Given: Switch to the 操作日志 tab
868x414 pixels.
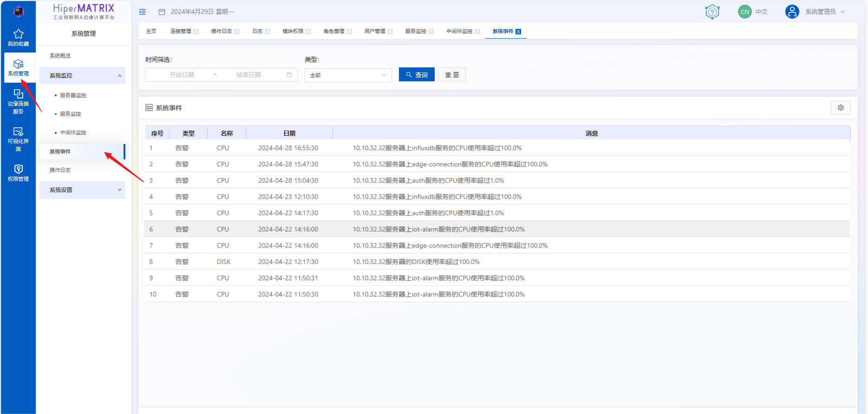Looking at the screenshot, I should (222, 31).
